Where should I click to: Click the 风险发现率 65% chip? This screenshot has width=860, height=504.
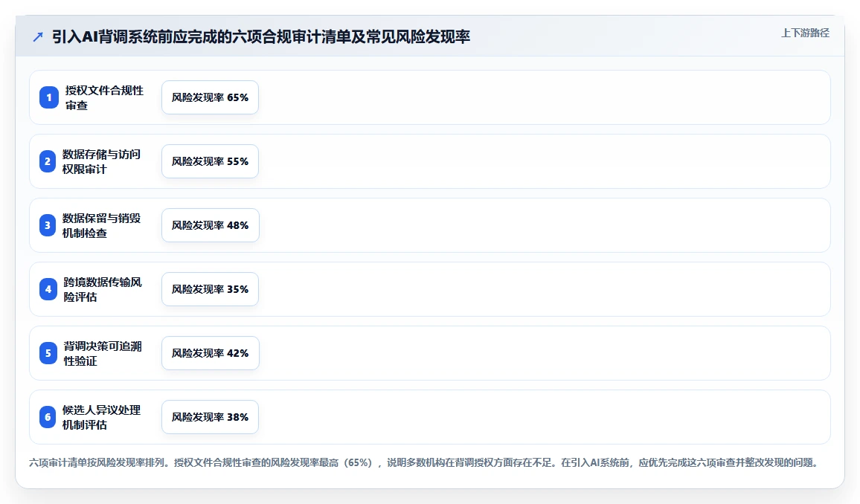pos(210,97)
